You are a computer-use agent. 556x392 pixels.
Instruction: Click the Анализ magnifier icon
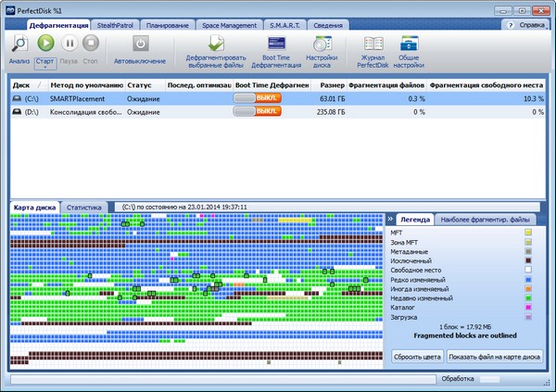click(19, 44)
